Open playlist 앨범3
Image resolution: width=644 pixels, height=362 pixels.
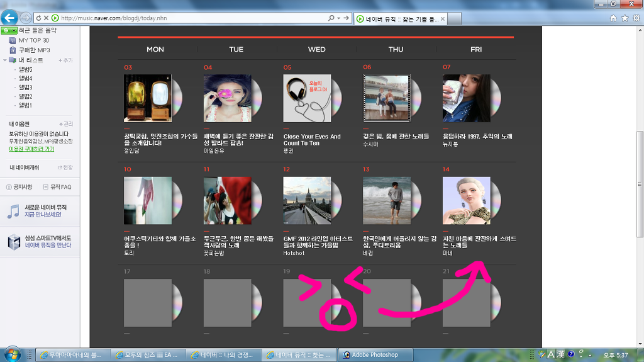[25, 88]
